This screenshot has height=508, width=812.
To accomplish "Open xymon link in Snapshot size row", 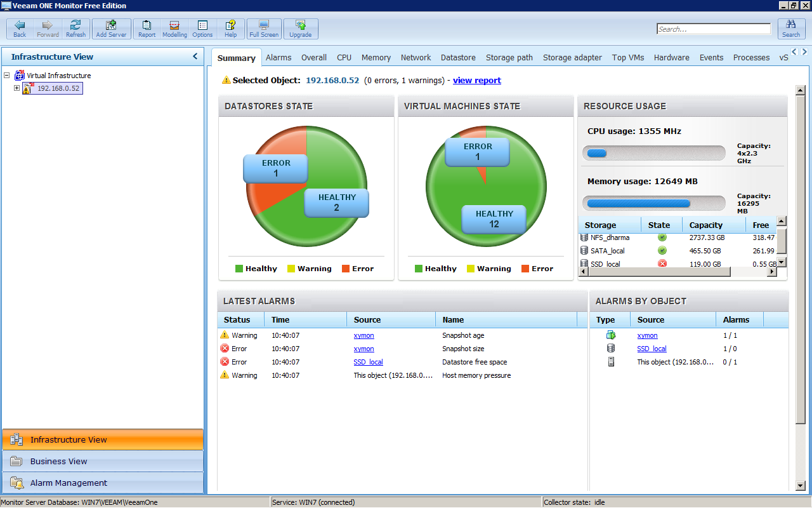I will pos(364,349).
